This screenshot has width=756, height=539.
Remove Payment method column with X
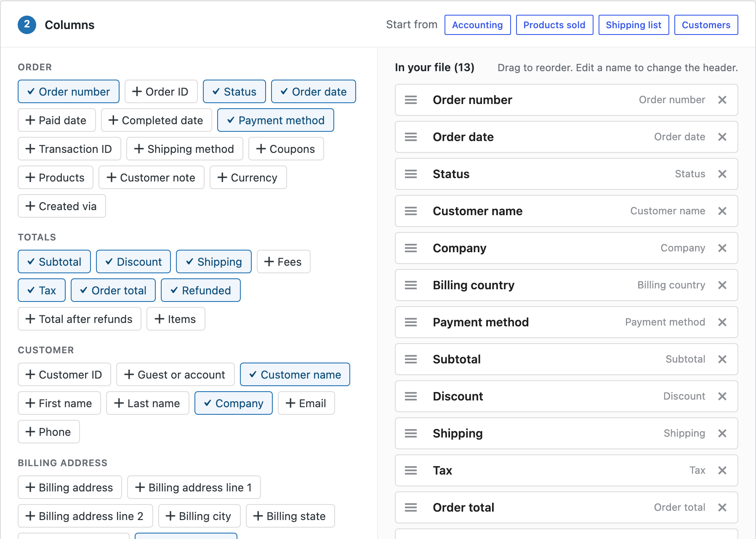click(722, 322)
